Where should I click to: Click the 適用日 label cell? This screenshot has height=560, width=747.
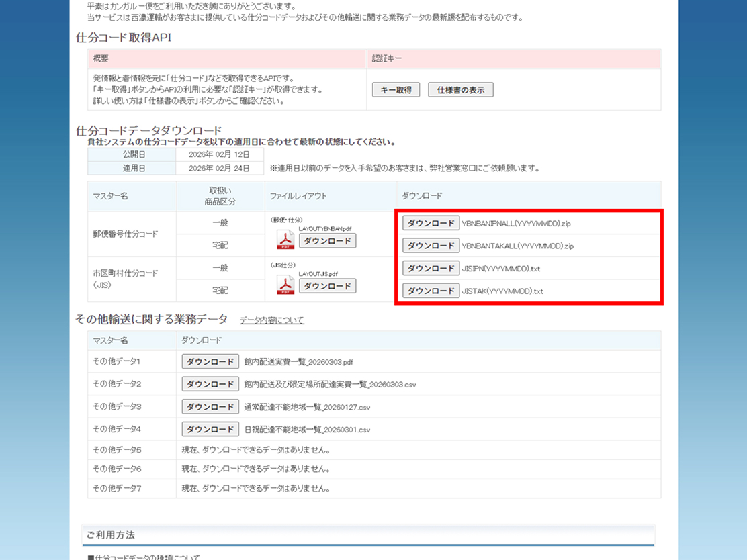[132, 168]
